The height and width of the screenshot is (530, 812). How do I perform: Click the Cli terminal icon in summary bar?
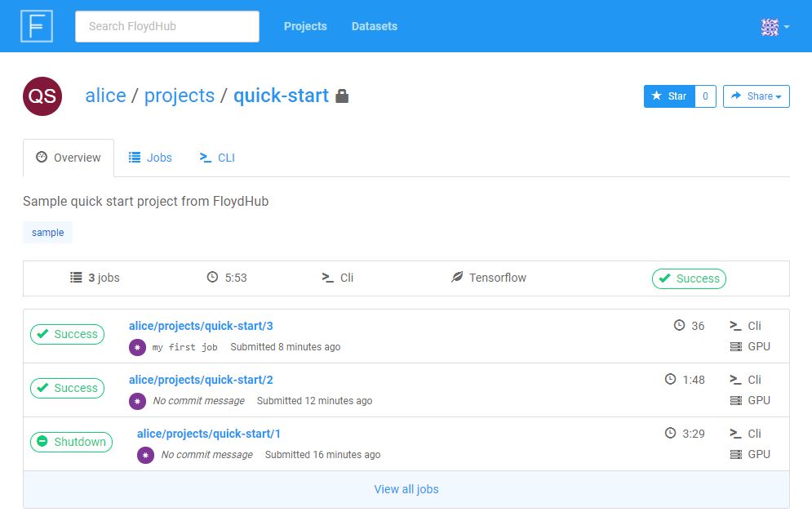(x=326, y=278)
